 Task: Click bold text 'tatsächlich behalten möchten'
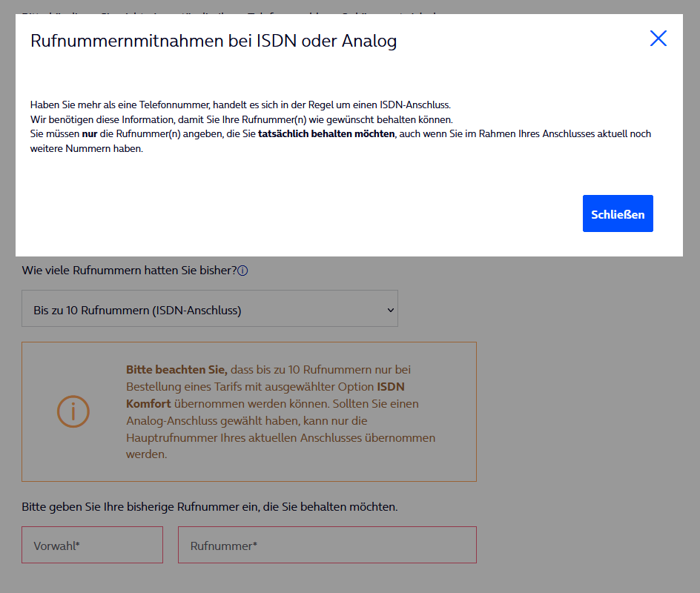click(x=326, y=134)
